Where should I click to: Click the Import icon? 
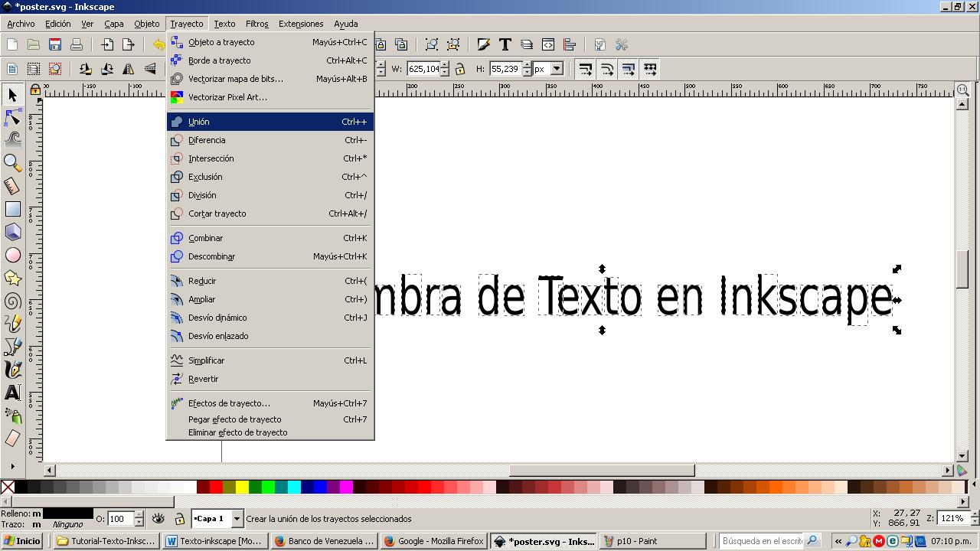tap(107, 45)
